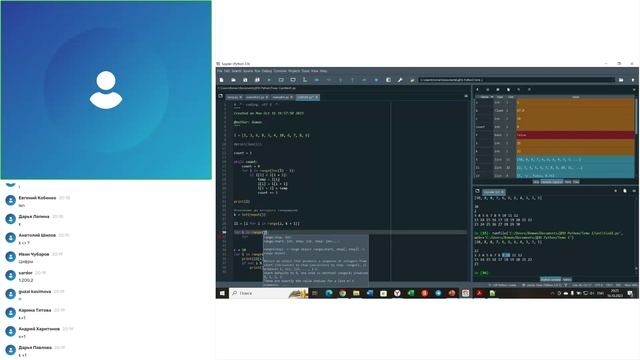Open the PYTHONPATH manager icon
This screenshot has height=360, width=640.
(412, 80)
